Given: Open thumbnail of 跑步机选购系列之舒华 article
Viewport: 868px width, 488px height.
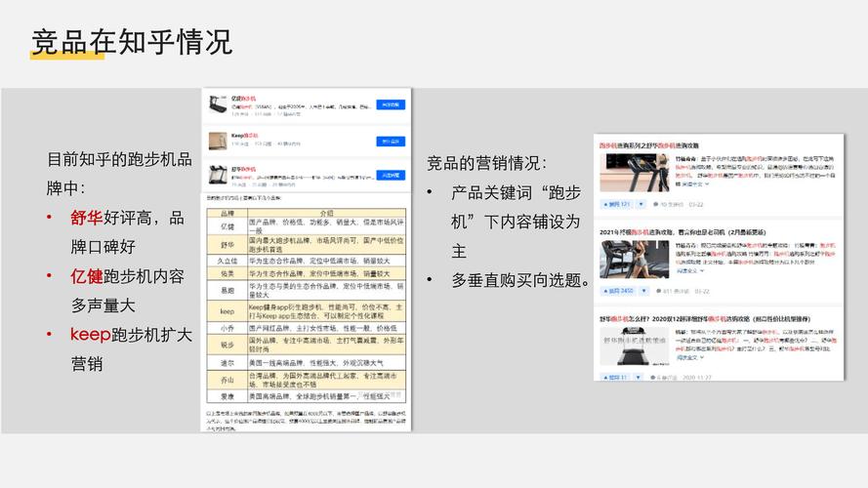Looking at the screenshot, I should [x=635, y=173].
